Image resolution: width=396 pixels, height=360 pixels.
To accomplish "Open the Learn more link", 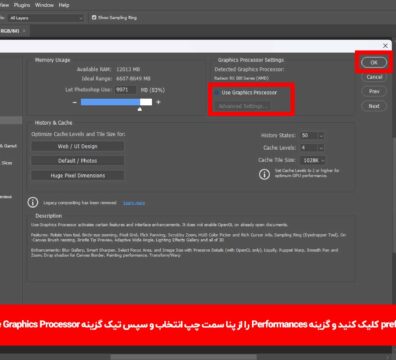I will [134, 203].
